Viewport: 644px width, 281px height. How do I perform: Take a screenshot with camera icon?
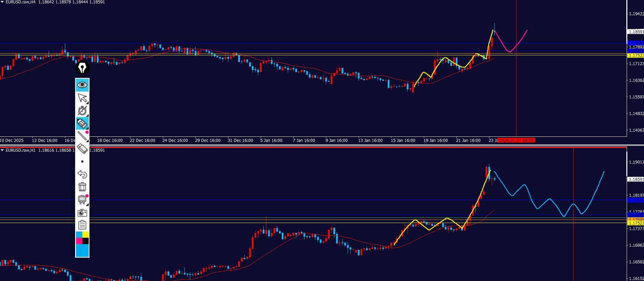coord(82,213)
